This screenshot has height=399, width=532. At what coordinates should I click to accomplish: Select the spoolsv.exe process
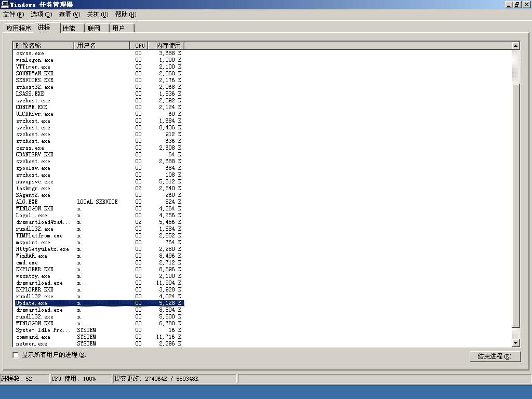(99, 168)
